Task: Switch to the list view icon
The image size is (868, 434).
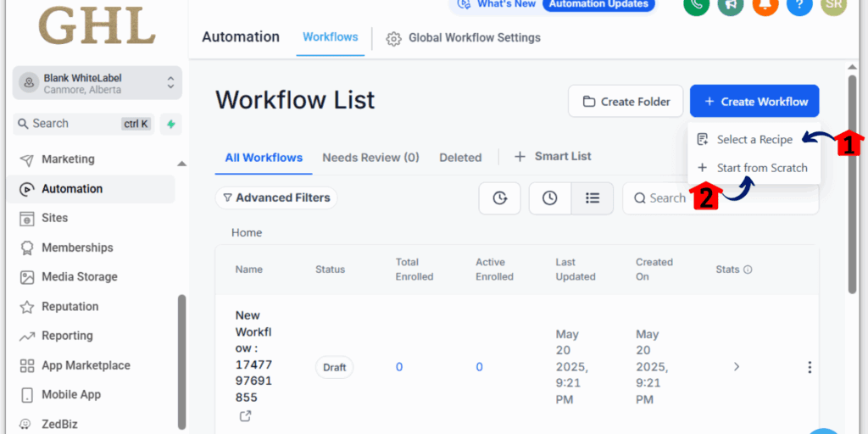Action: (593, 198)
